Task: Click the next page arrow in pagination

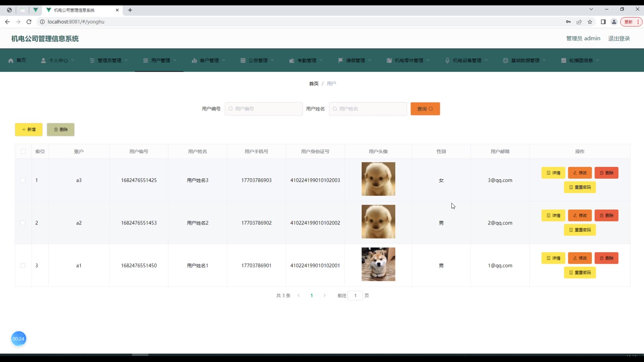Action: [x=324, y=296]
